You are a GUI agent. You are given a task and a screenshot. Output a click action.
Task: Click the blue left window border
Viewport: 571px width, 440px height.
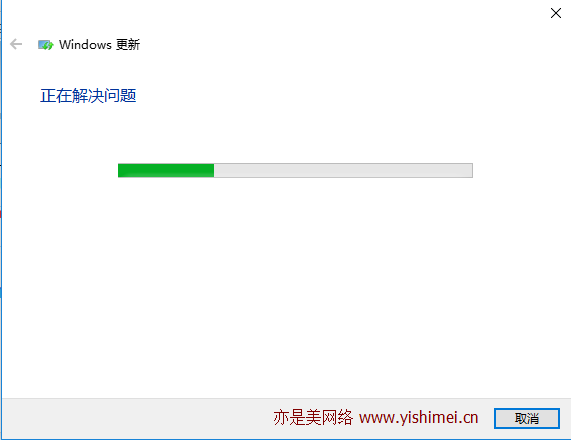pos(1,219)
